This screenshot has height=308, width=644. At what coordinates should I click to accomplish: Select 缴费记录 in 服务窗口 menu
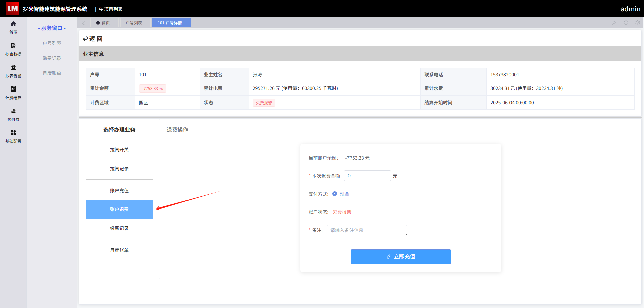pyautogui.click(x=52, y=58)
